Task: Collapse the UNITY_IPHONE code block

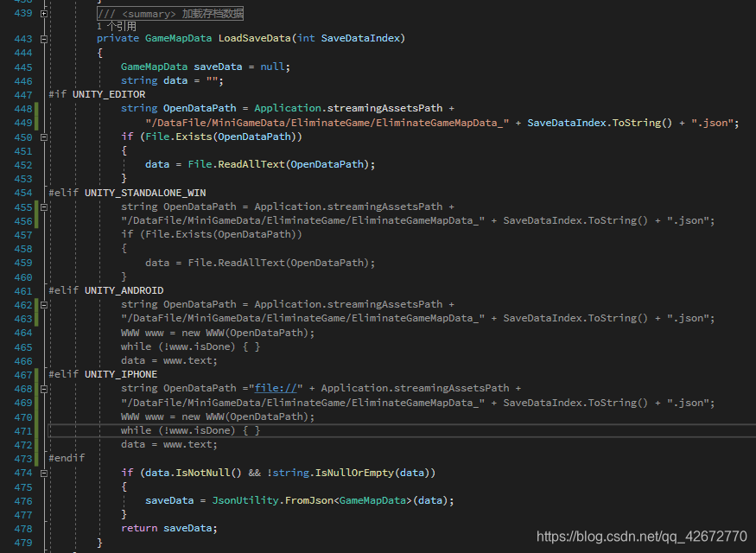Action: click(x=42, y=388)
